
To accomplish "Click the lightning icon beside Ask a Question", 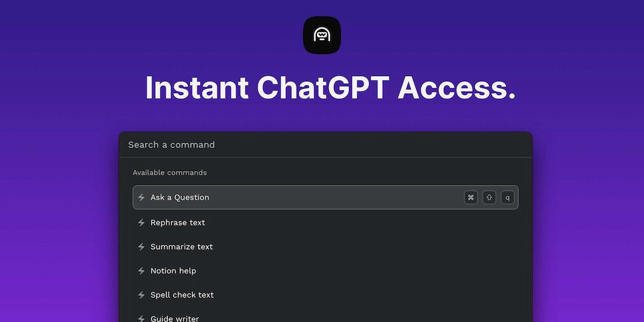I will click(x=142, y=197).
